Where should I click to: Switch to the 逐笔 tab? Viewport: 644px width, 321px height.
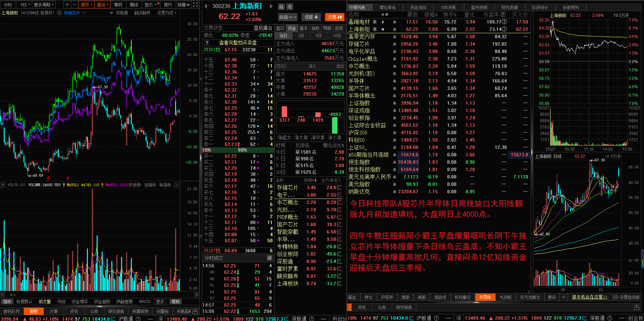pyautogui.click(x=339, y=28)
